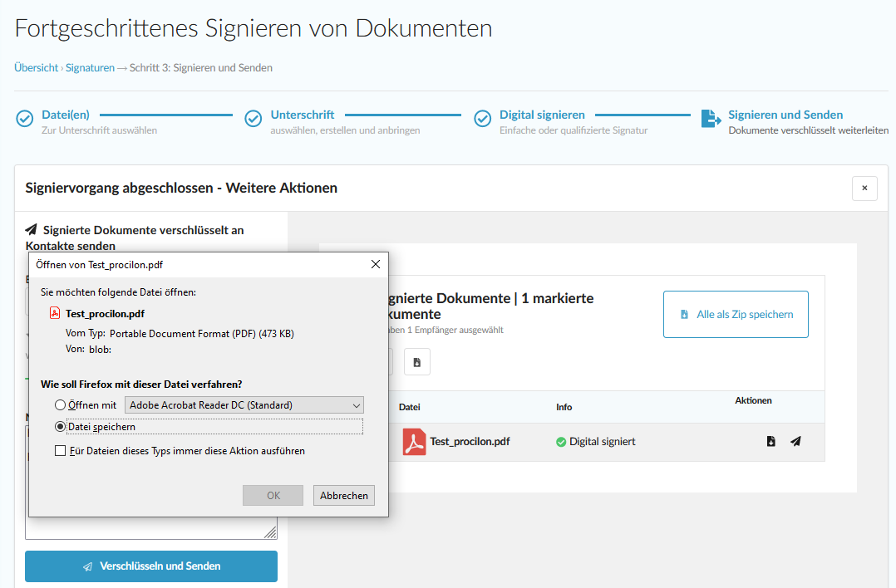Enable 'Für Dateien dieses Typs immer' checkbox

tap(60, 451)
